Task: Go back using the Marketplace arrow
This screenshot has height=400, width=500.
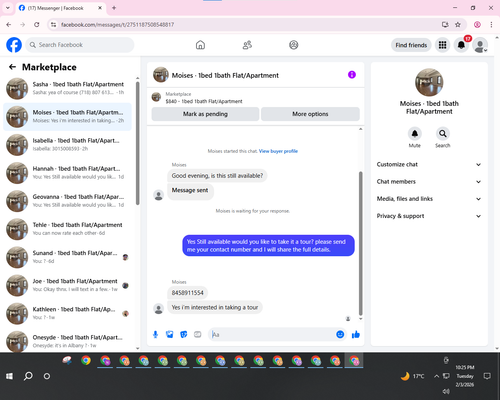Action: [12, 67]
